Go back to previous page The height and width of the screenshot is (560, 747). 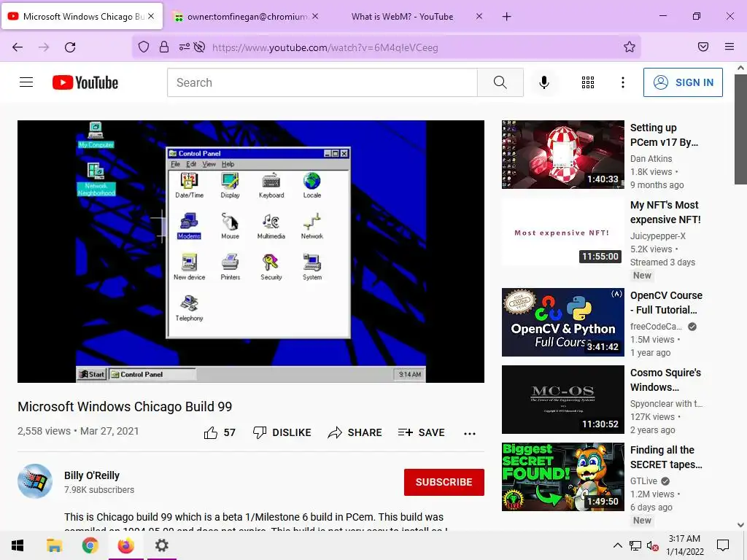18,47
